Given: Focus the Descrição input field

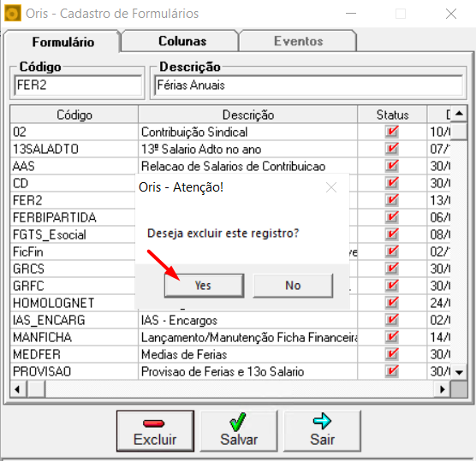Looking at the screenshot, I should click(308, 85).
